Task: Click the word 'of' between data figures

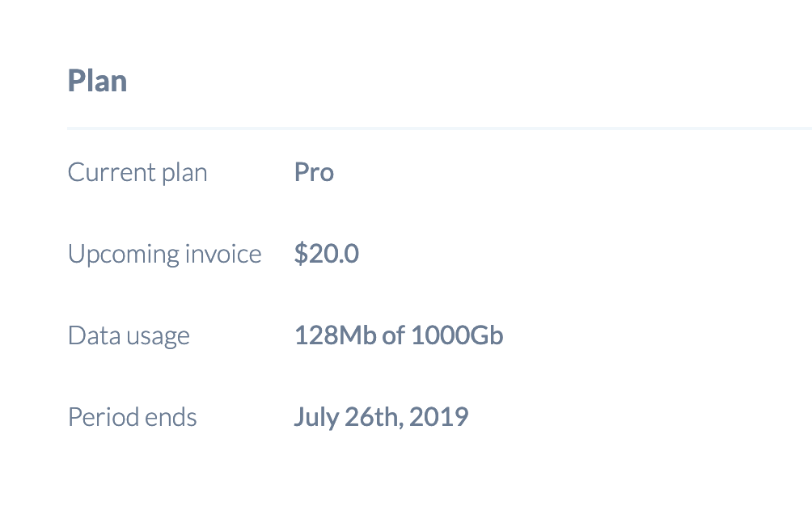Action: coord(394,335)
